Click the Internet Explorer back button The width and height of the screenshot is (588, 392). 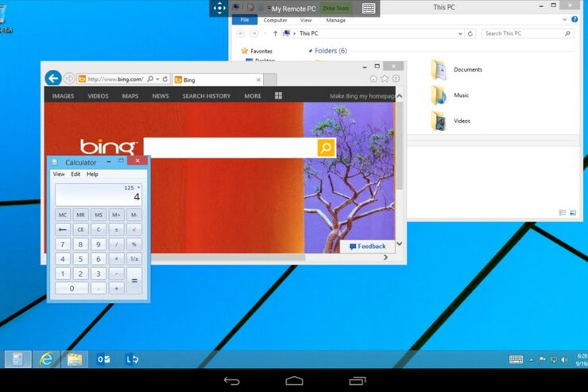(53, 79)
